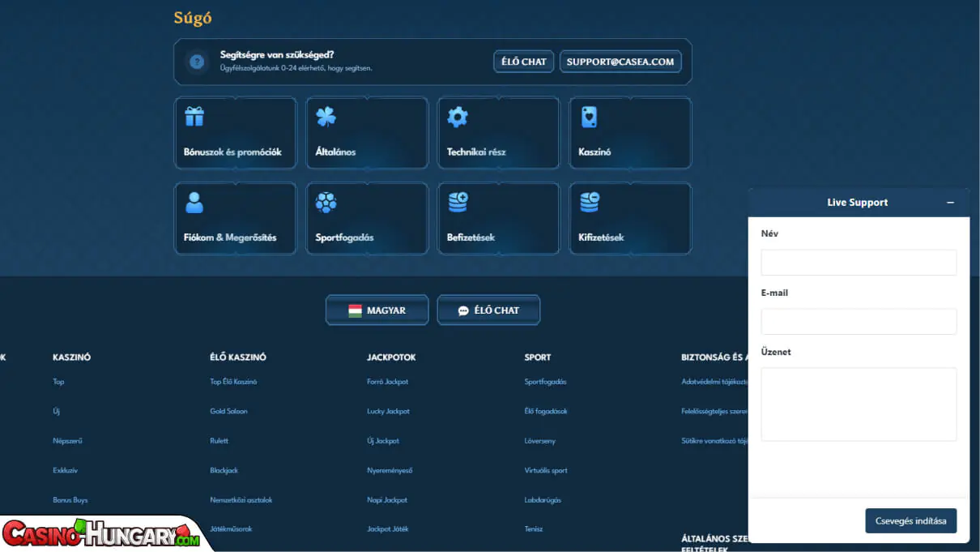This screenshot has width=980, height=552.
Task: Click the coins-plus Befizetések icon
Action: (x=458, y=203)
